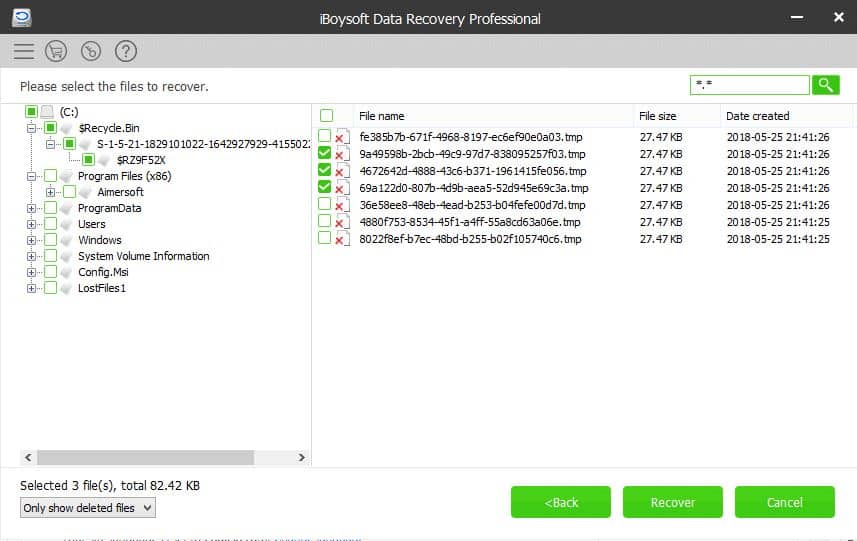This screenshot has width=857, height=541.
Task: Uncheck the 69a122d0-807b tmp file checkbox
Action: click(x=324, y=186)
